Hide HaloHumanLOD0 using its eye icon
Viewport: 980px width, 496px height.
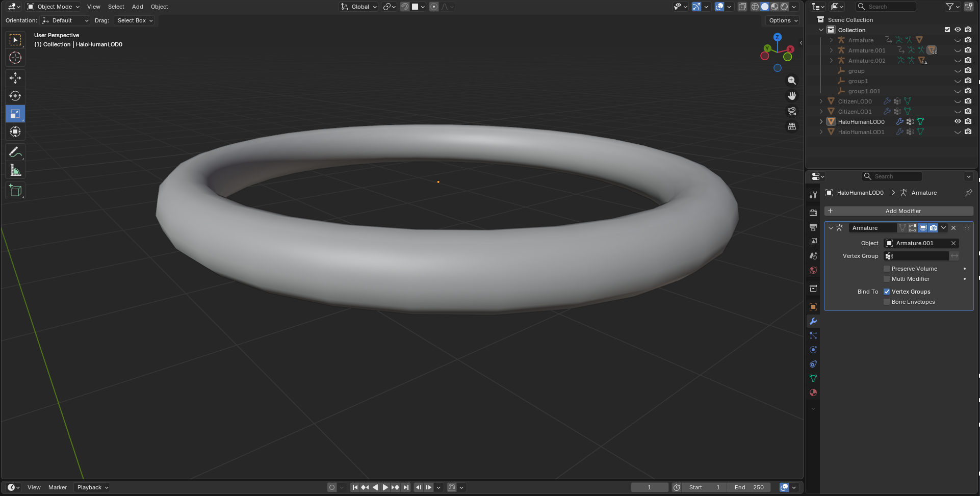click(958, 121)
